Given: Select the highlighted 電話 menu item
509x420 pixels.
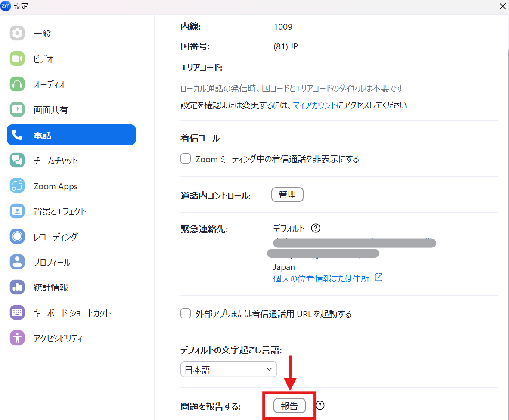Looking at the screenshot, I should coord(71,135).
